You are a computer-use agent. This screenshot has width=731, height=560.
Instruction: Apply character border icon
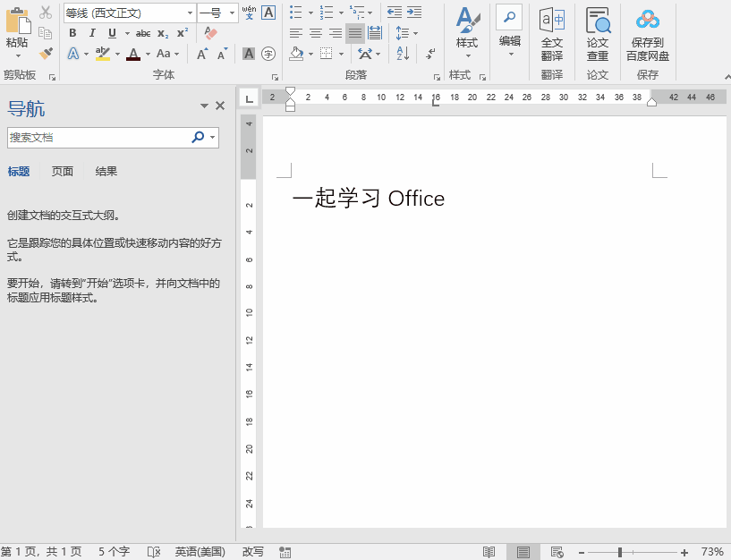[268, 13]
